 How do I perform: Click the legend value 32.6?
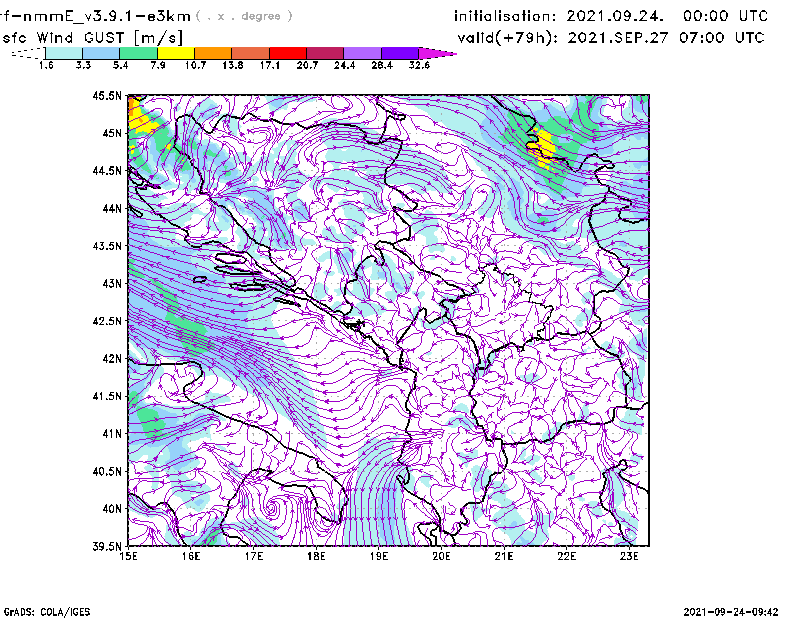click(419, 65)
